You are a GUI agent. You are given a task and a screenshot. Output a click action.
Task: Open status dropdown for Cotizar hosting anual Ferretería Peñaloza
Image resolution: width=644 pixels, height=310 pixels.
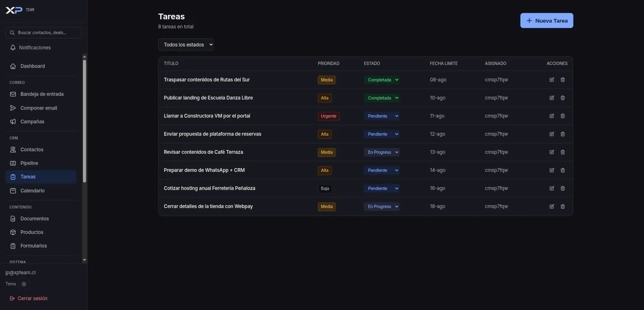382,188
